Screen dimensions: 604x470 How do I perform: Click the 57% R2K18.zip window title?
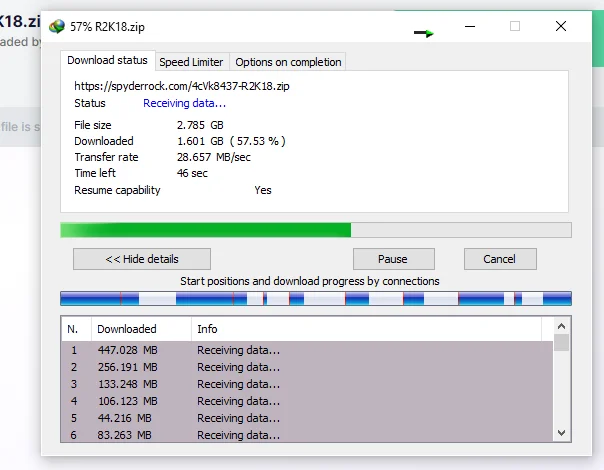click(x=107, y=27)
